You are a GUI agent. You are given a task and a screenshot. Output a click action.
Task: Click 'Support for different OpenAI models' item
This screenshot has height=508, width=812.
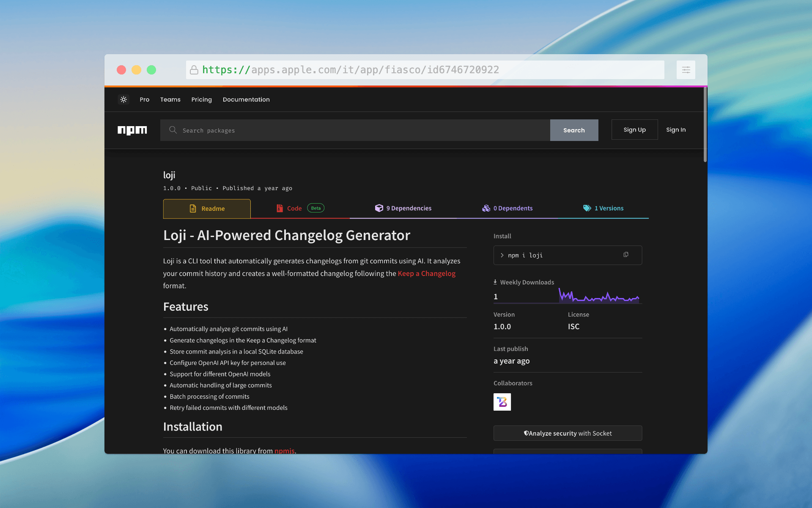coord(220,374)
